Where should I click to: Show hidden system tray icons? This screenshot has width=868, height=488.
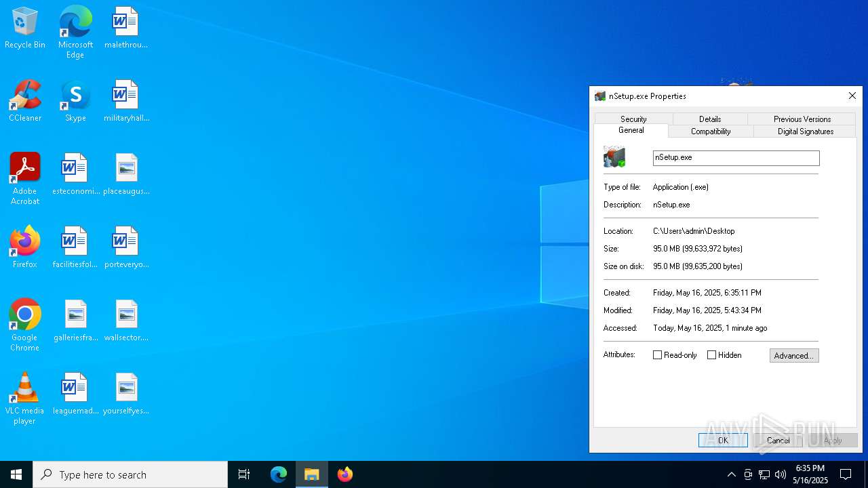[x=731, y=474]
